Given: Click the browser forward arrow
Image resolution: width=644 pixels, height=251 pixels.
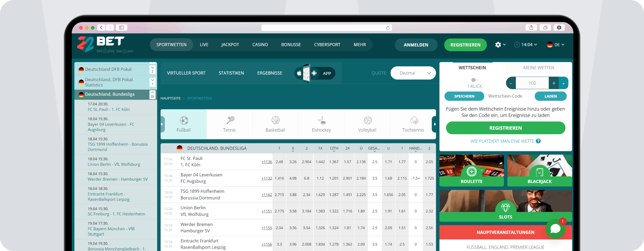Looking at the screenshot, I should pyautogui.click(x=110, y=28).
